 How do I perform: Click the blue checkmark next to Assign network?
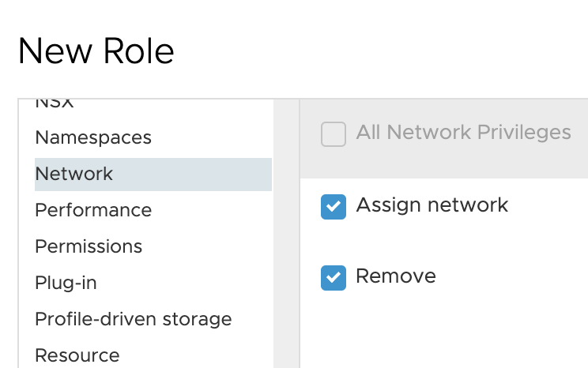click(333, 207)
